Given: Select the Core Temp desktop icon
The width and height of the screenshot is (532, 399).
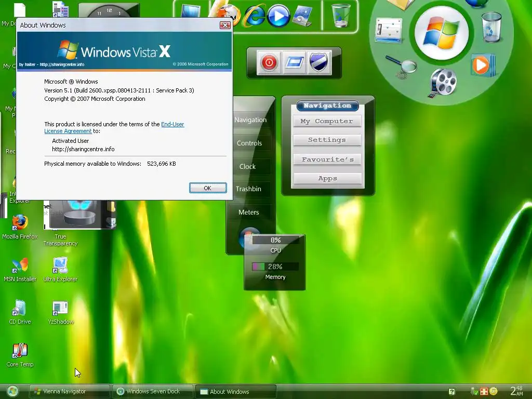Looking at the screenshot, I should (x=20, y=355).
